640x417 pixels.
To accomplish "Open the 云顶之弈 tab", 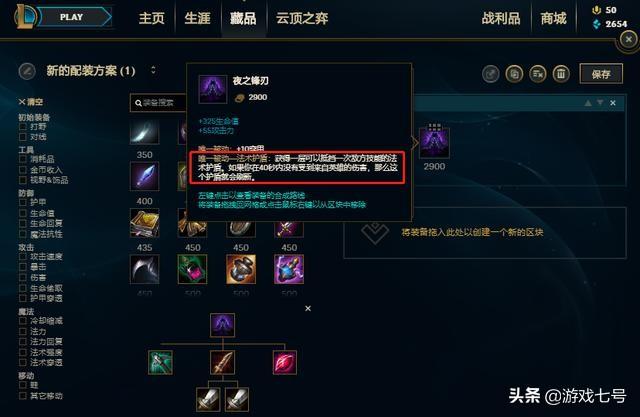I will (302, 18).
